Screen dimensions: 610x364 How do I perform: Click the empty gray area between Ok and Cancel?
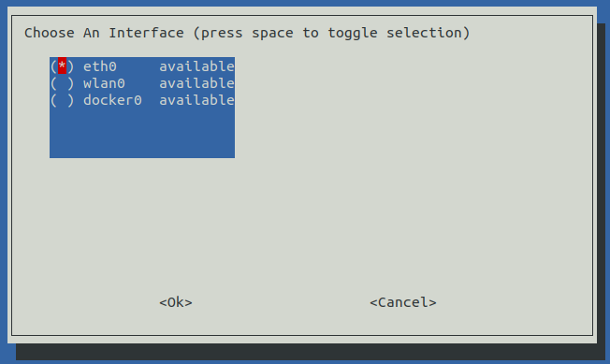click(x=281, y=302)
